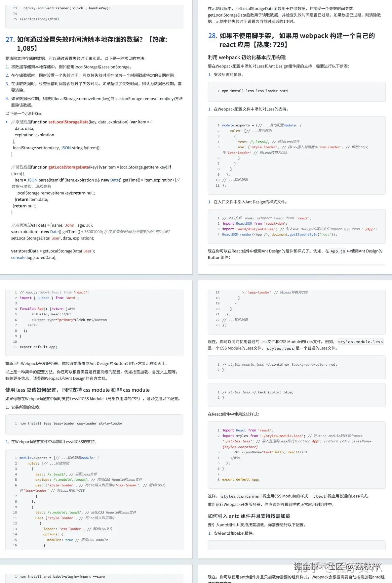This screenshot has height=583, width=392.
Task: Click function name "getLocalStorageData" in its definition line
Action: click(68, 167)
